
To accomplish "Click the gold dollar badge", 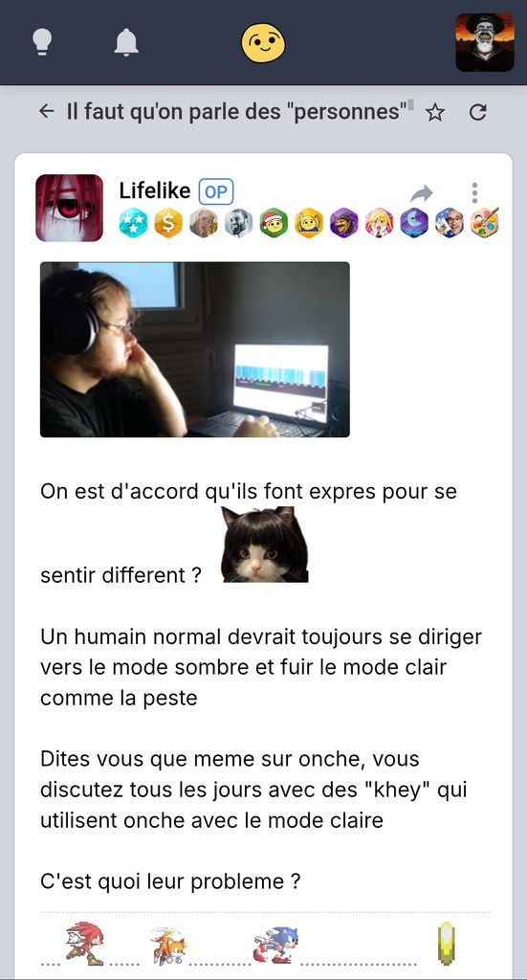I will (x=168, y=222).
